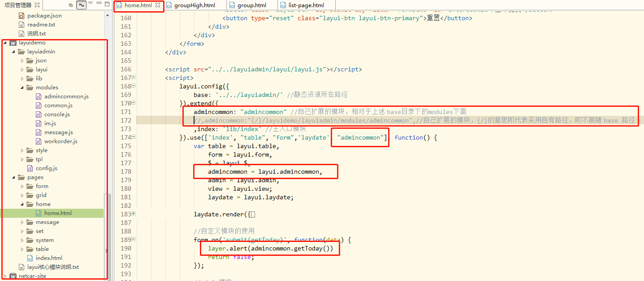Click the modules folder icon
644x281 pixels.
[30, 88]
